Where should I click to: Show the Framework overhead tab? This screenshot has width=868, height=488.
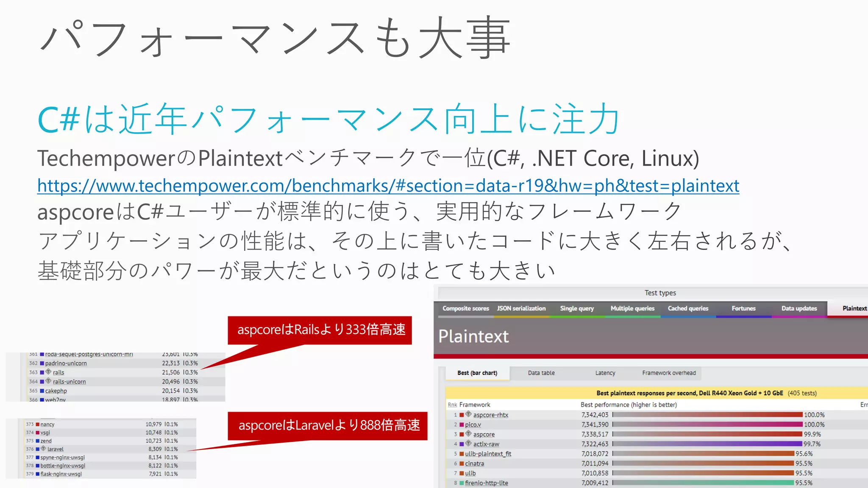point(669,373)
